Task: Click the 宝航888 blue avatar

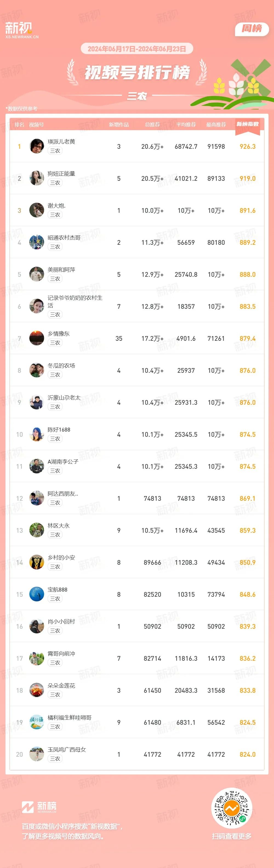Action: [36, 595]
